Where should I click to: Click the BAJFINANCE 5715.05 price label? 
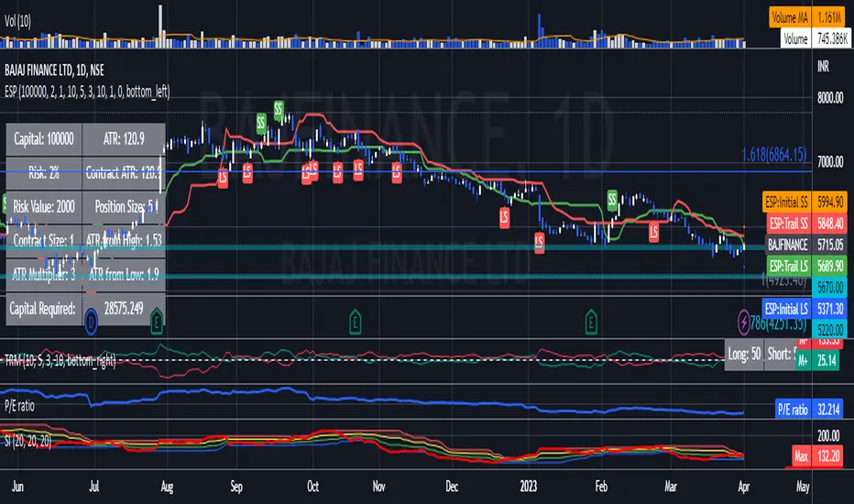coord(806,245)
